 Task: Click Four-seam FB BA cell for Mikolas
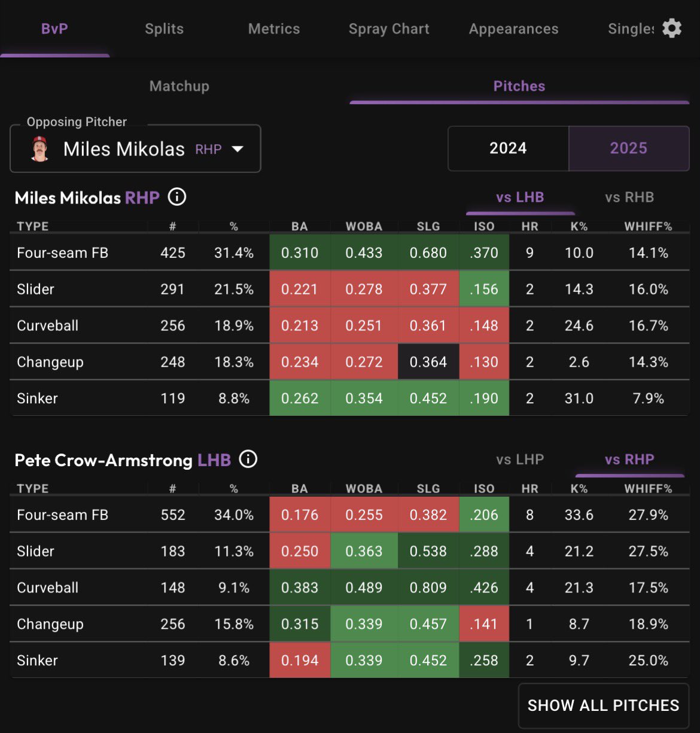coord(299,253)
